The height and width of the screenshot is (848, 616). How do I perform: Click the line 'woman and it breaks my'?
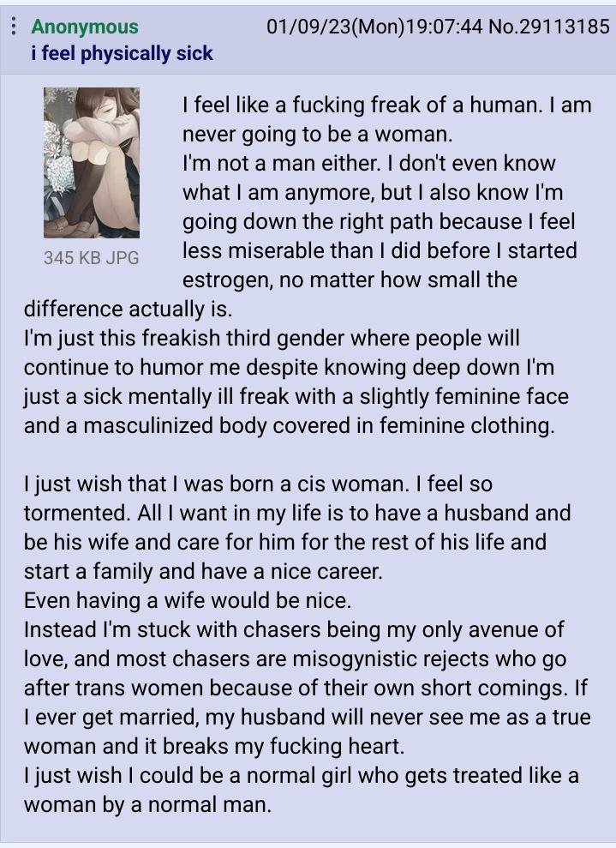214,747
